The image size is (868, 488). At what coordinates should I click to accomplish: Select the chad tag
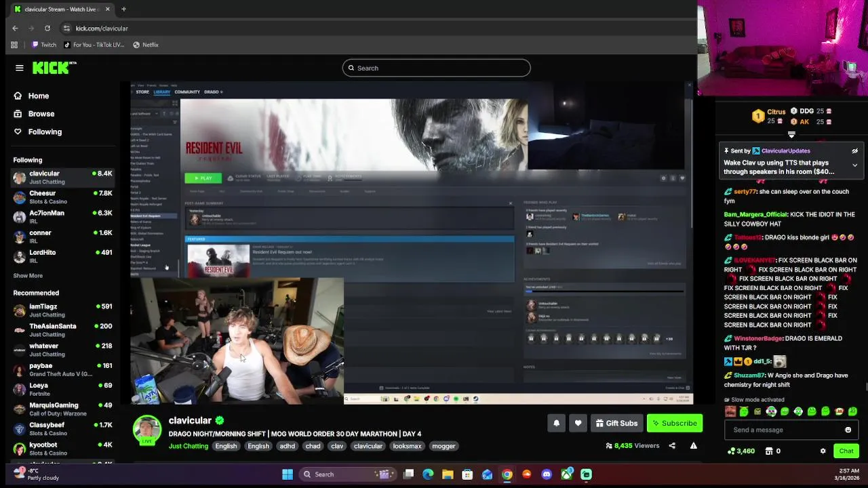pyautogui.click(x=313, y=446)
